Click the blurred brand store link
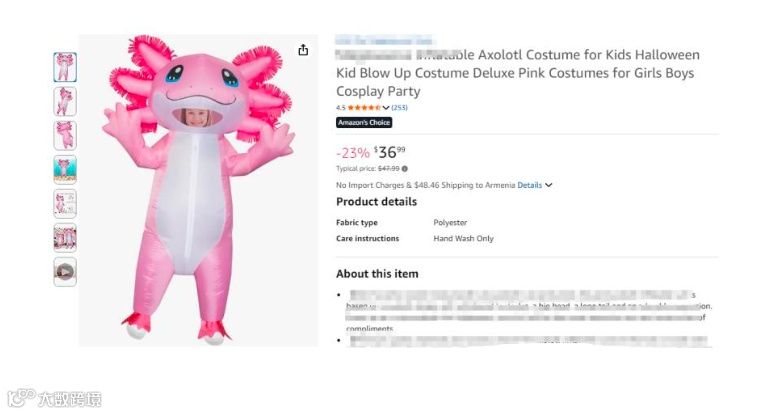 pyautogui.click(x=384, y=40)
